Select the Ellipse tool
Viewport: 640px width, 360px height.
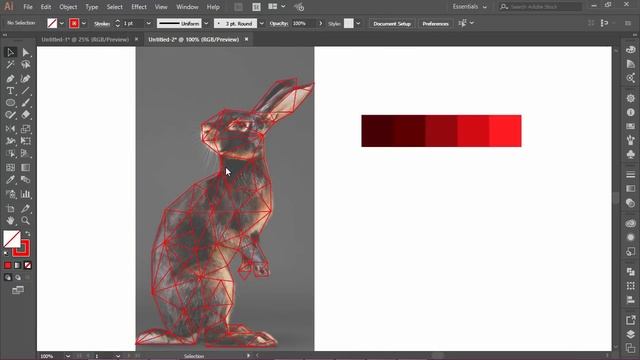point(10,103)
